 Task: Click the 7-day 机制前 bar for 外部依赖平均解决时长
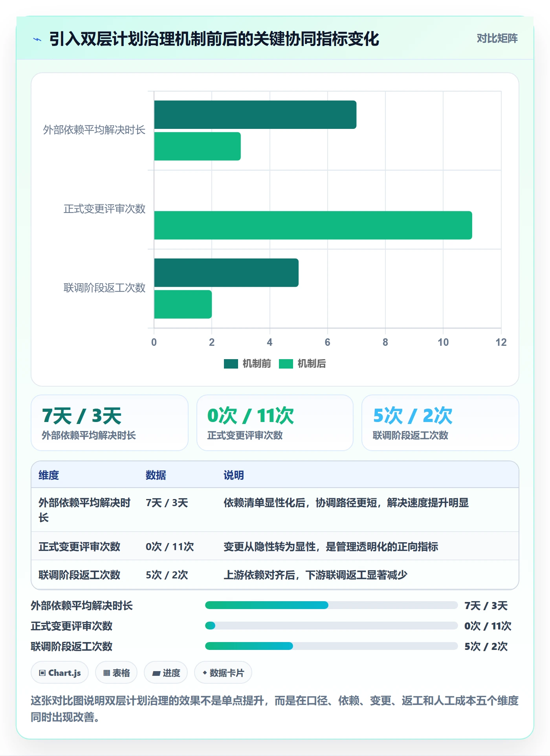pyautogui.click(x=255, y=115)
